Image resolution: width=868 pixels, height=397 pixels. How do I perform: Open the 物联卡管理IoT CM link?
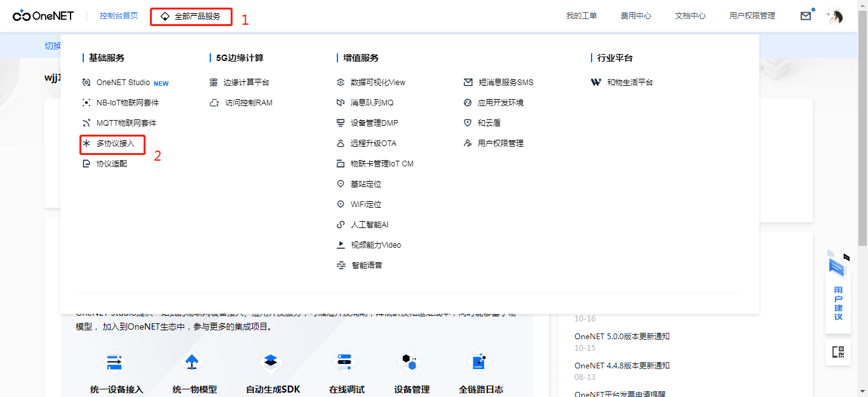383,164
